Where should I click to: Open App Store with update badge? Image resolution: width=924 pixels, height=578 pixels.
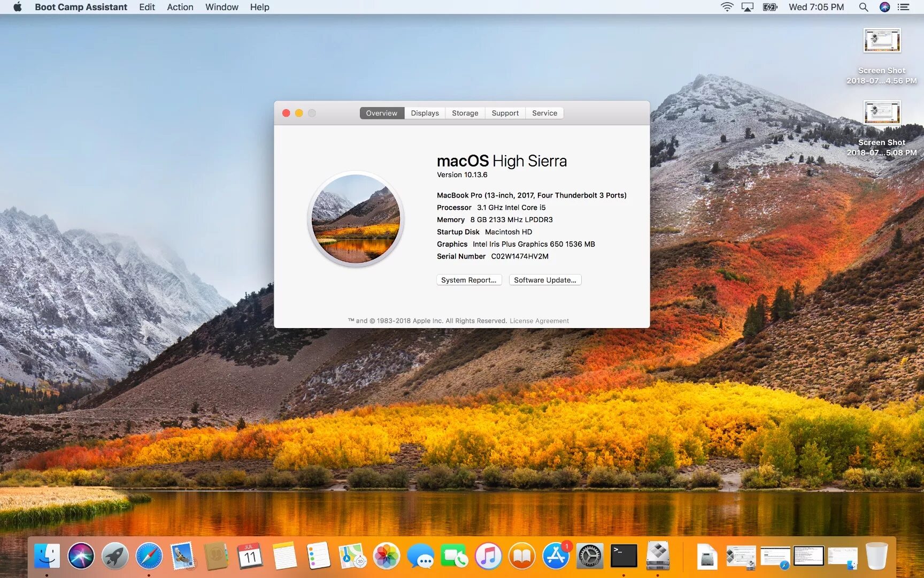pyautogui.click(x=556, y=556)
